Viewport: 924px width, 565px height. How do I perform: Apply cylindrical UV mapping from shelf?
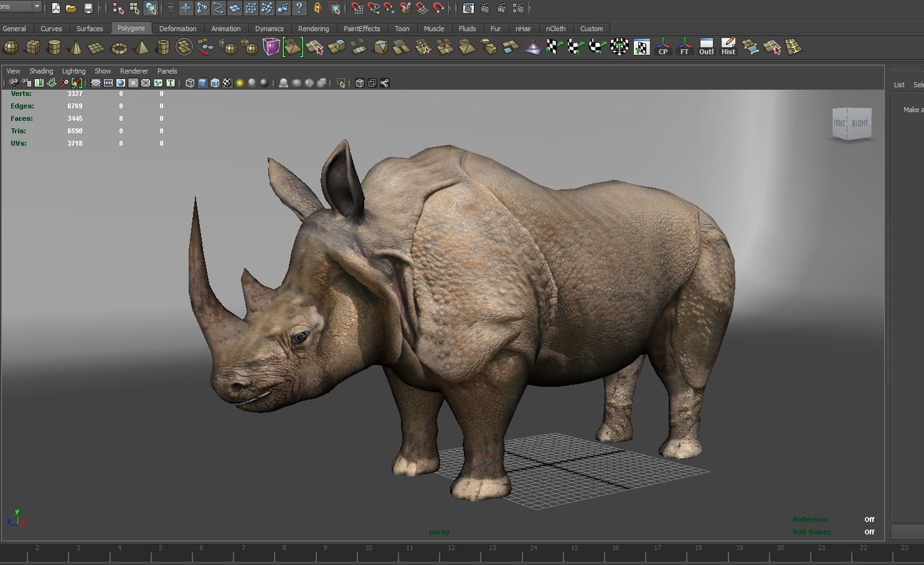tap(576, 47)
